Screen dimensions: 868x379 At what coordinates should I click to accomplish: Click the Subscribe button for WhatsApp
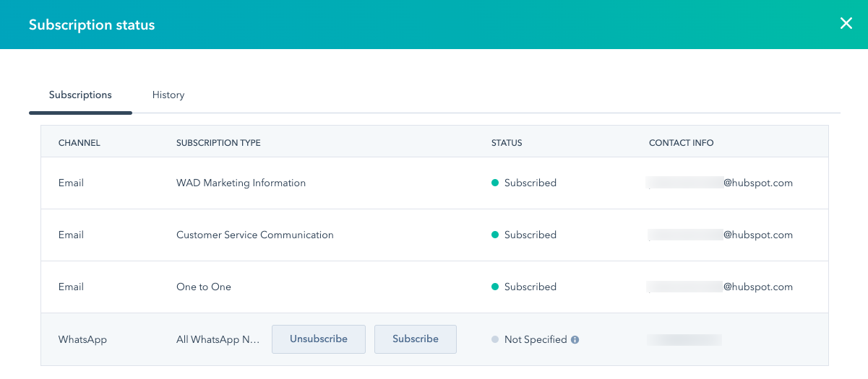coord(416,339)
